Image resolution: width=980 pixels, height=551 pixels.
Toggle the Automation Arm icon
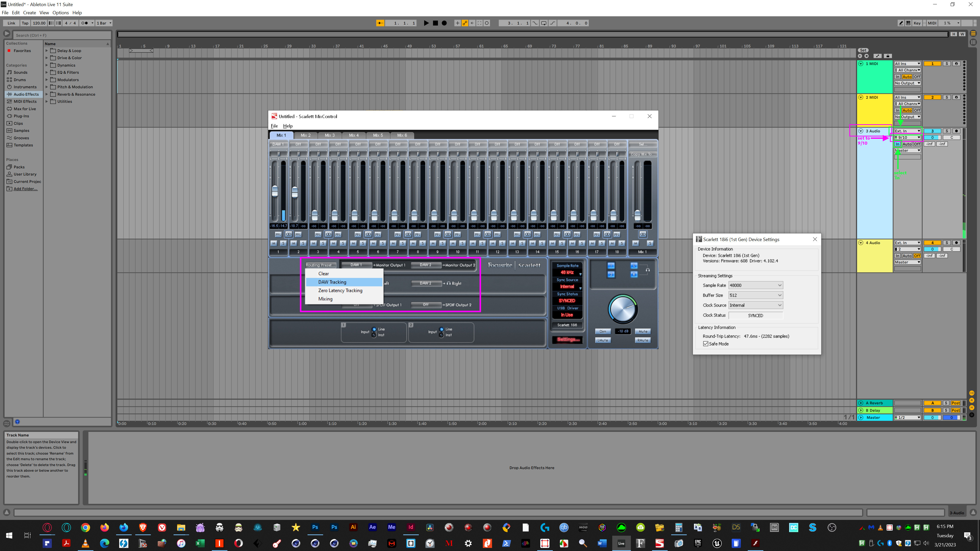click(465, 23)
